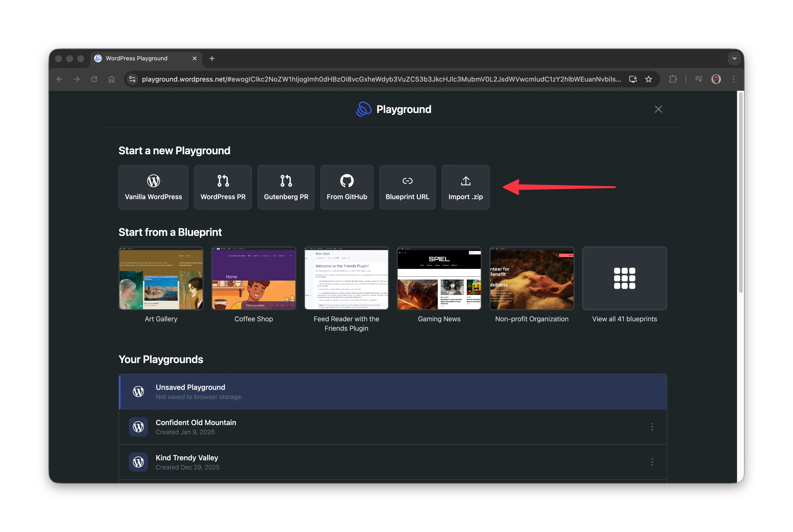This screenshot has width=793, height=532.
Task: Start a playground From GitHub
Action: [347, 187]
